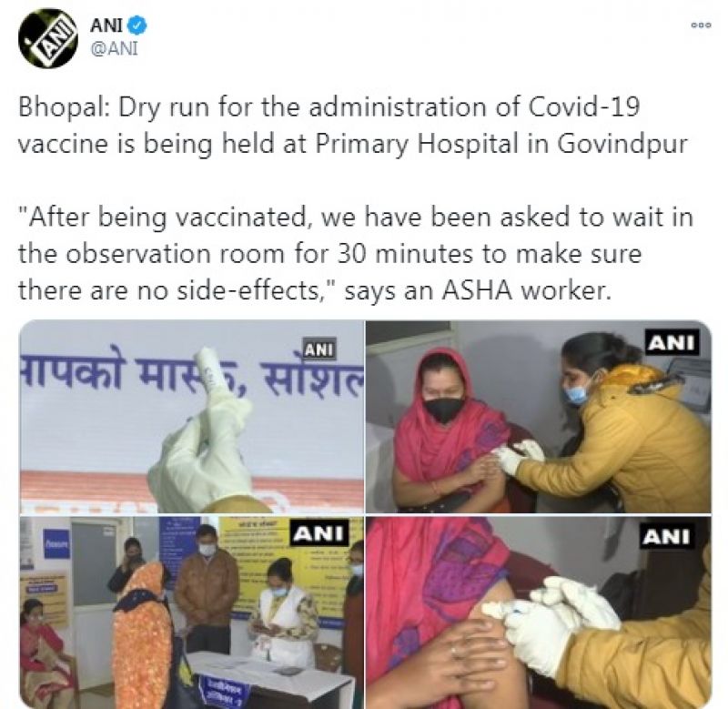728x709 pixels.
Task: Click the ASHA worker quote paragraph
Action: click(x=355, y=254)
